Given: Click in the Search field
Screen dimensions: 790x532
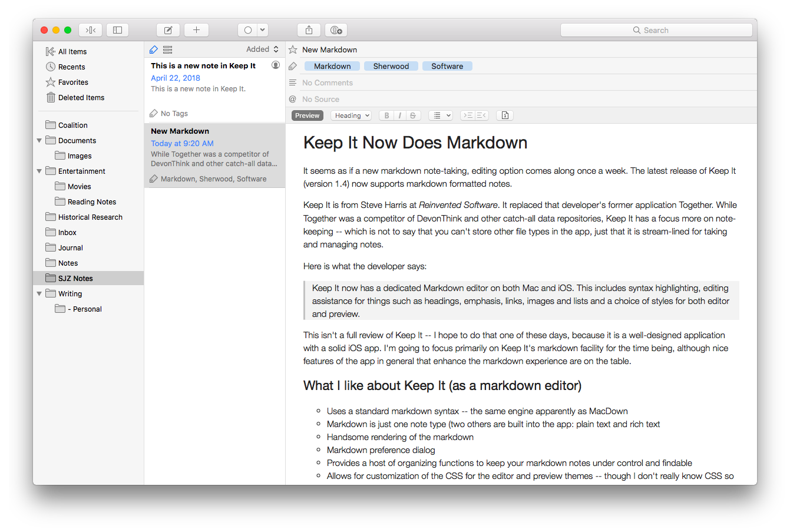Looking at the screenshot, I should 656,30.
